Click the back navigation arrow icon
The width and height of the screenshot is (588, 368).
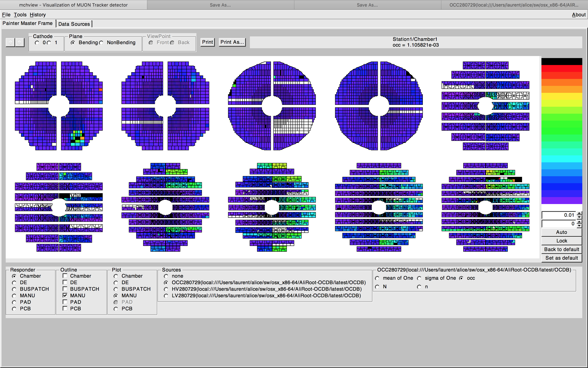(10, 43)
